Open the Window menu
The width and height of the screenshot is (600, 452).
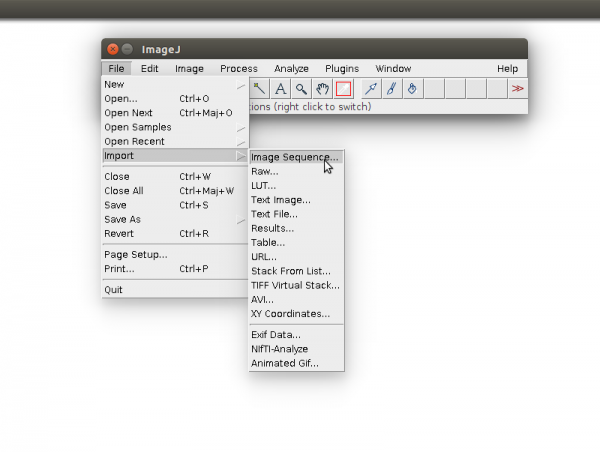click(x=393, y=69)
